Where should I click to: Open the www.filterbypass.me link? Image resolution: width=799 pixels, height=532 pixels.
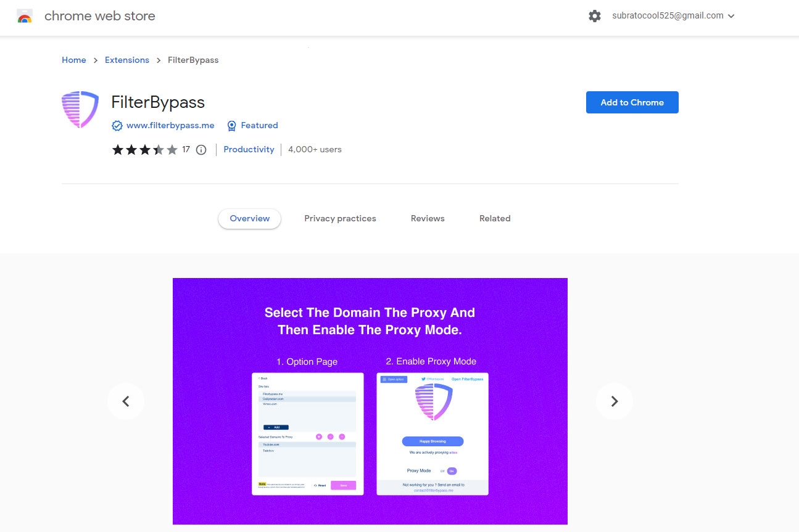(170, 126)
